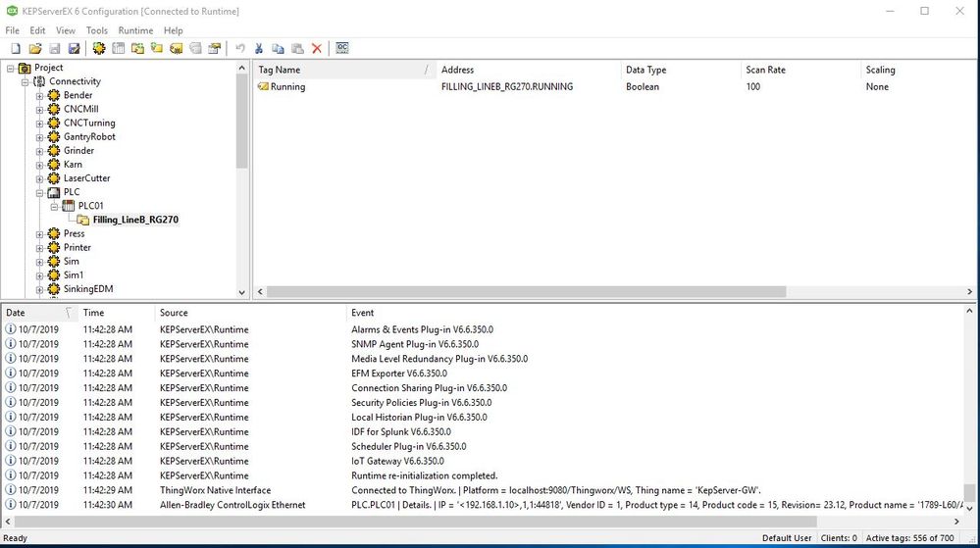The width and height of the screenshot is (980, 548).
Task: Open the Help menu
Action: pos(173,30)
